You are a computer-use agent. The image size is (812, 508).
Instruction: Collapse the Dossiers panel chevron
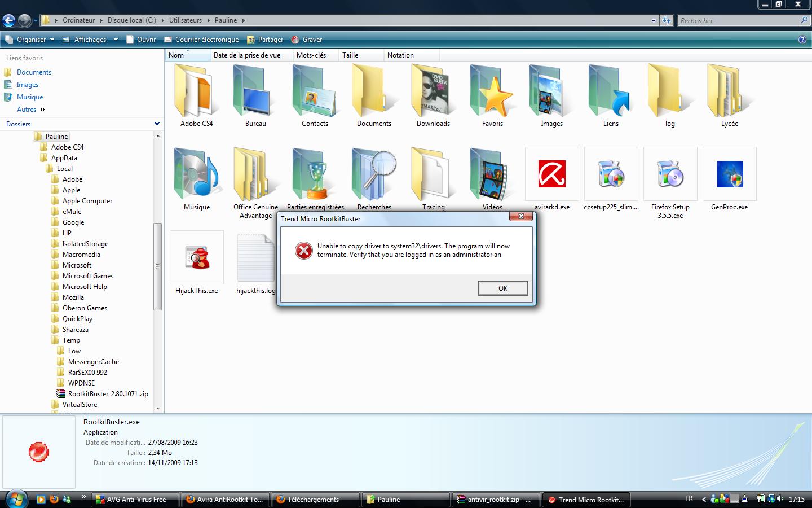tap(157, 124)
